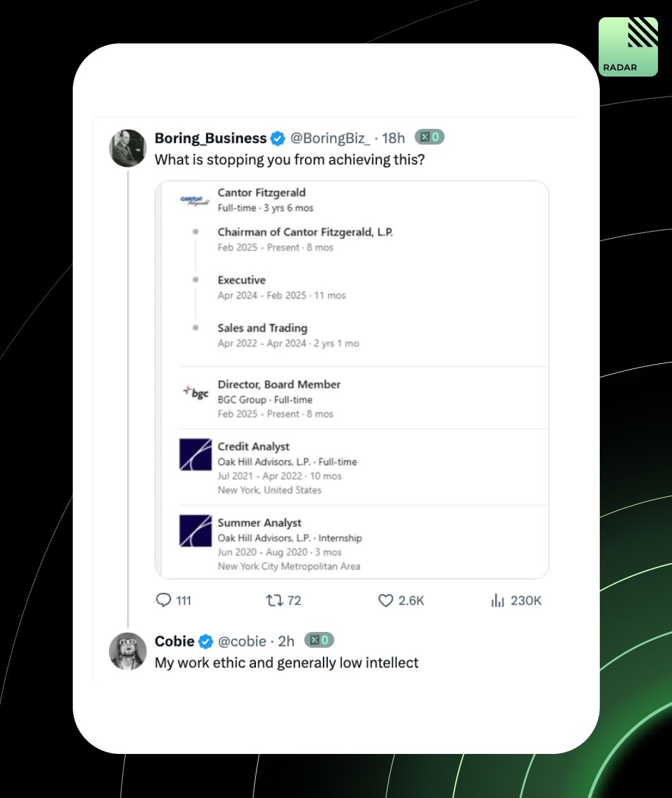Open the @BoringBiz_ handle link
Viewport: 672px width, 798px height.
[x=330, y=138]
